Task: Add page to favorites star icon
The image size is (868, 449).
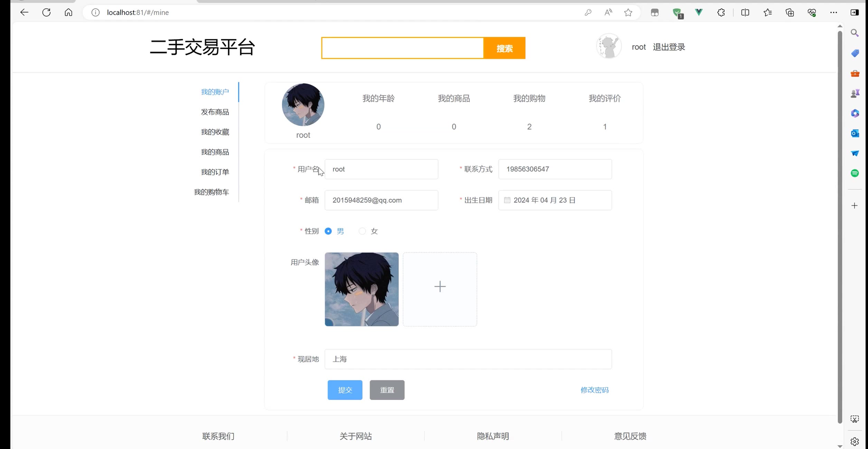Action: click(x=628, y=12)
